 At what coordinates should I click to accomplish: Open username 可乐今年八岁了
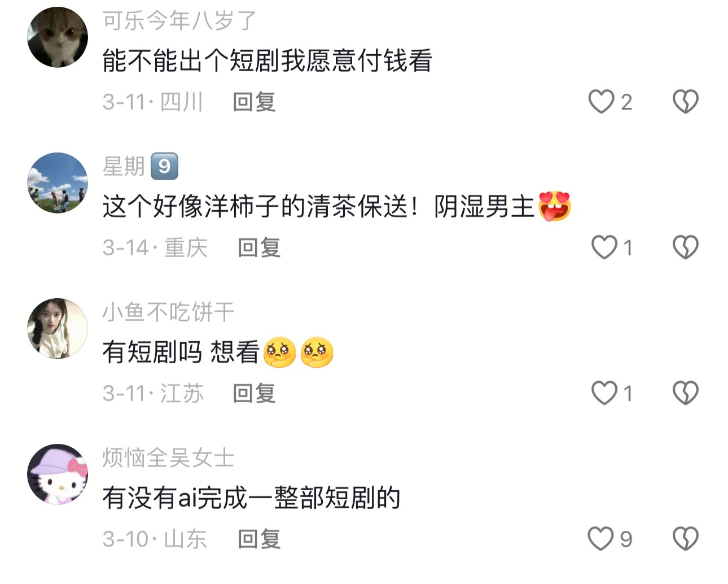point(179,21)
